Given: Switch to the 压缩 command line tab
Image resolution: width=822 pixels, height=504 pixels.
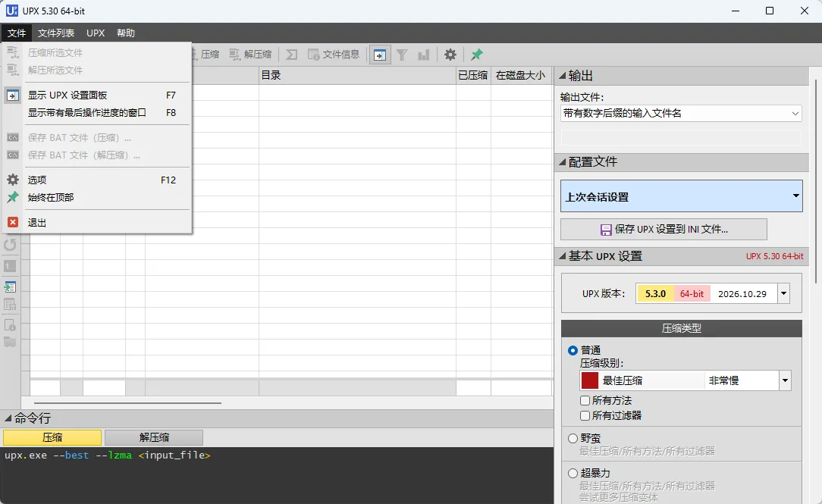Looking at the screenshot, I should (x=52, y=437).
